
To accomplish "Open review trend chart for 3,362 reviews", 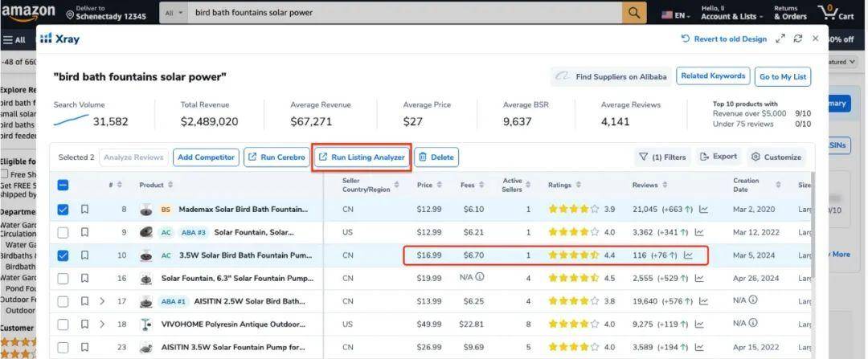I will point(699,232).
